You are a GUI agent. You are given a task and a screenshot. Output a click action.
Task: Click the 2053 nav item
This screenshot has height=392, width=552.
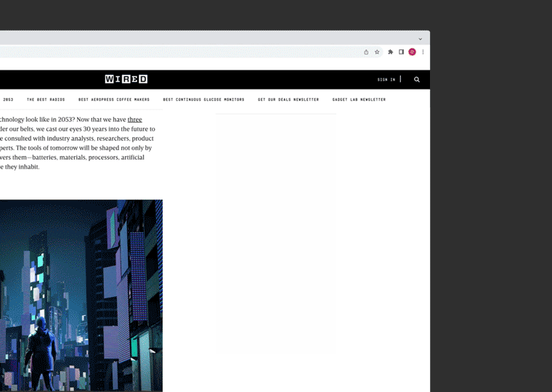pyautogui.click(x=8, y=99)
